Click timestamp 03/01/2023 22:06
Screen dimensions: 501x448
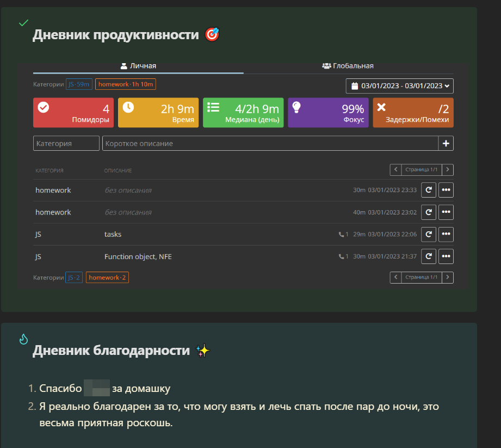(x=392, y=234)
